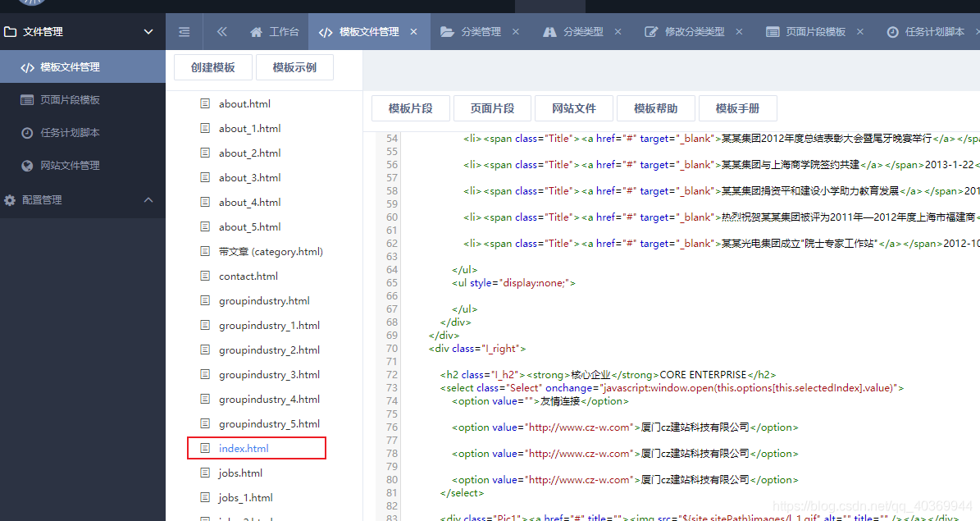Close the 分类类型 tab

(x=618, y=32)
